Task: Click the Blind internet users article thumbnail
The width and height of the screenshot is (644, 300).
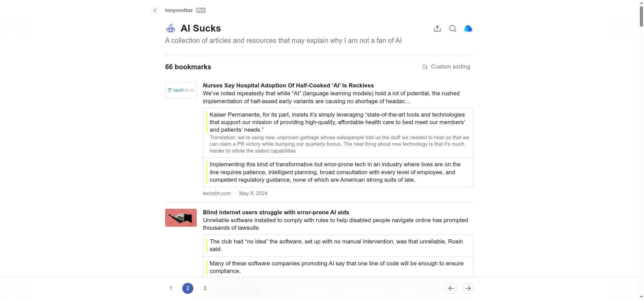Action: 181,218
